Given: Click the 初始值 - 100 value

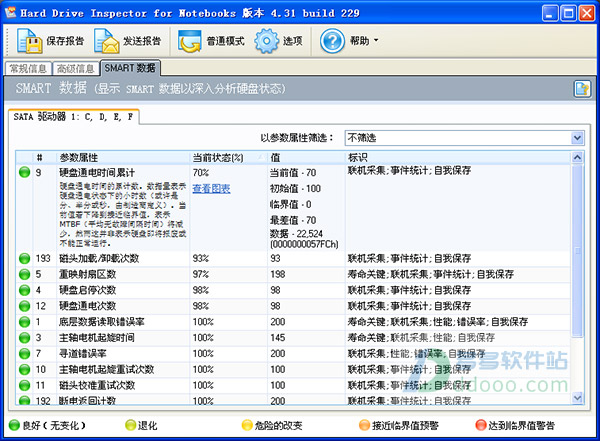Looking at the screenshot, I should point(295,188).
